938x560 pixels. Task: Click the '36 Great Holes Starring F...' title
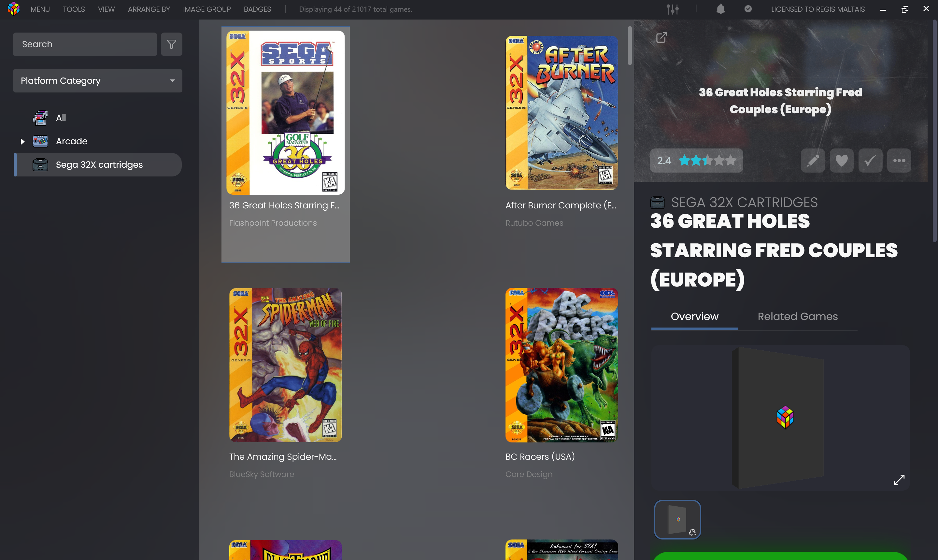(x=284, y=205)
